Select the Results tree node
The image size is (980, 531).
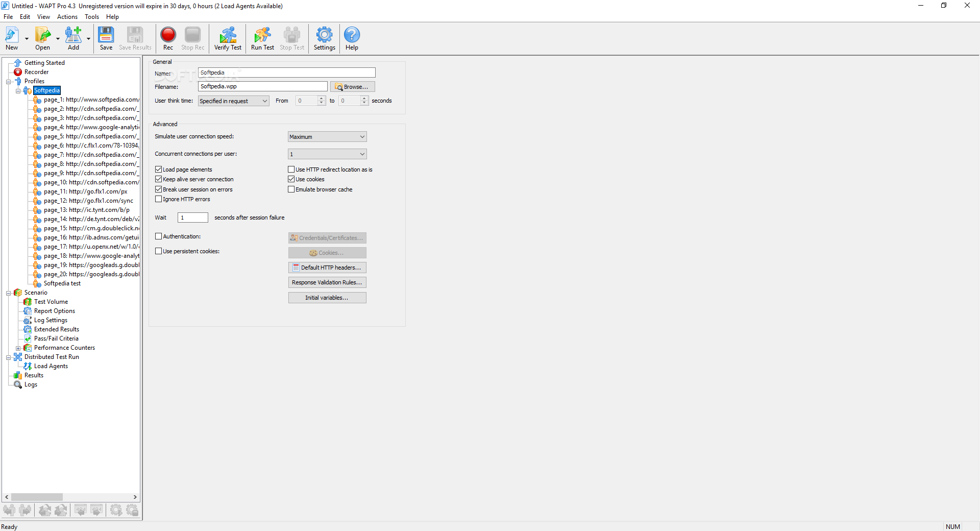coord(34,375)
